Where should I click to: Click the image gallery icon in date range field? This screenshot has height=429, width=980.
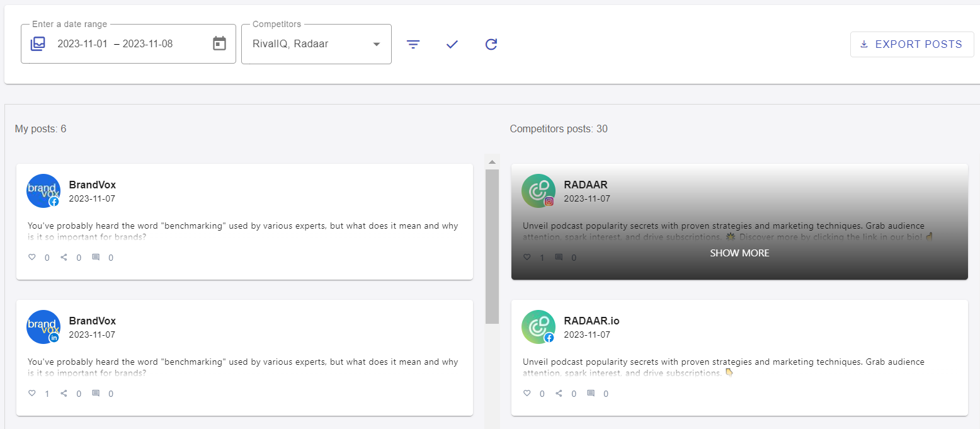(38, 44)
